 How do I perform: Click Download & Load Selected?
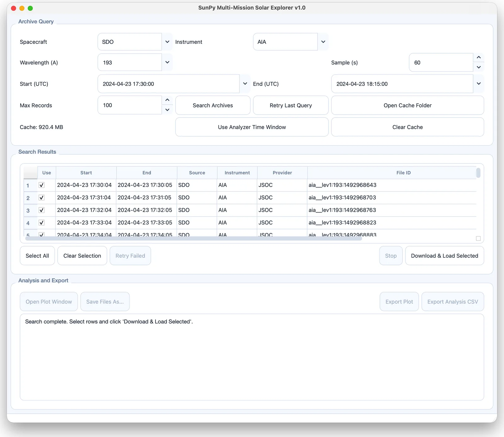444,256
